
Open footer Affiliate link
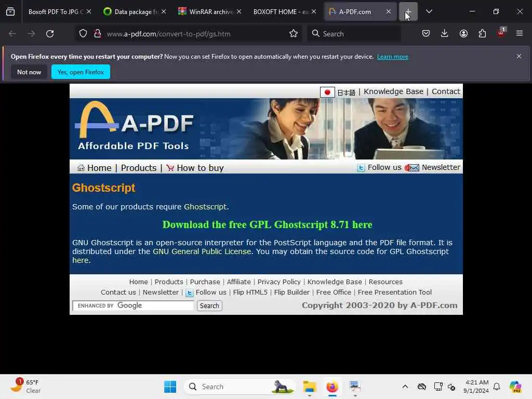coord(238,282)
